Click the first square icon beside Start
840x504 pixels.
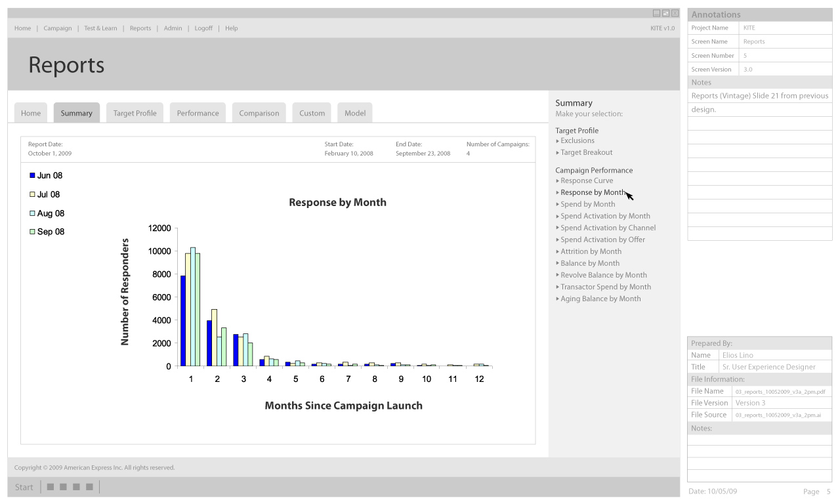pyautogui.click(x=51, y=487)
